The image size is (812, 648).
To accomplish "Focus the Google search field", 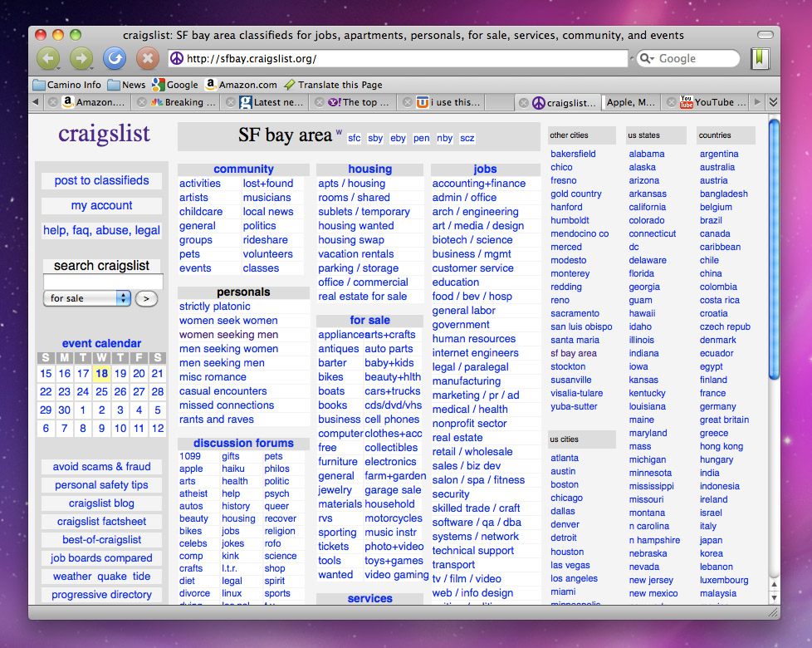I will coord(688,58).
